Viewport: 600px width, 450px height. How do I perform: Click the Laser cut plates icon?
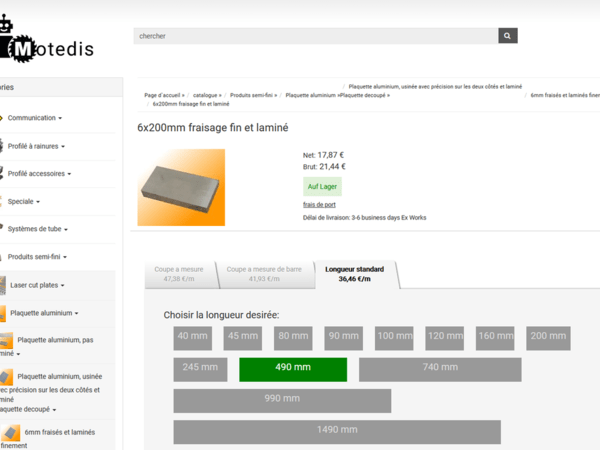tap(4, 285)
